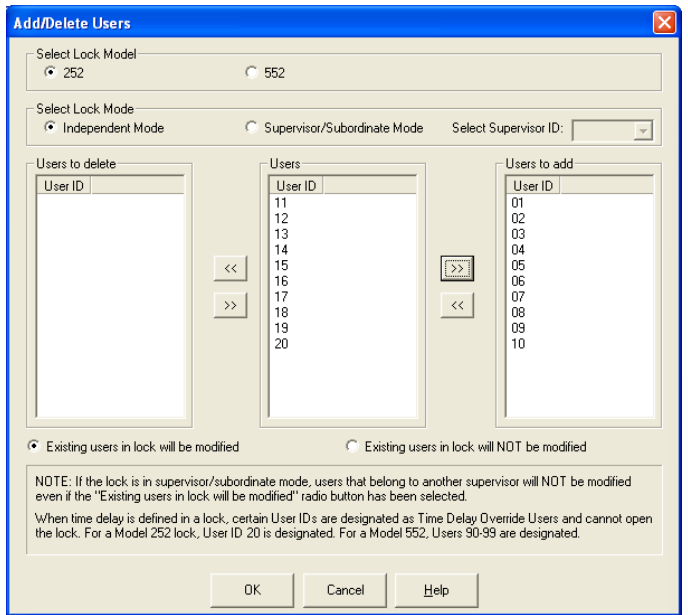Image resolution: width=688 pixels, height=615 pixels.
Task: Close the Add/Delete Users dialog
Action: (664, 22)
